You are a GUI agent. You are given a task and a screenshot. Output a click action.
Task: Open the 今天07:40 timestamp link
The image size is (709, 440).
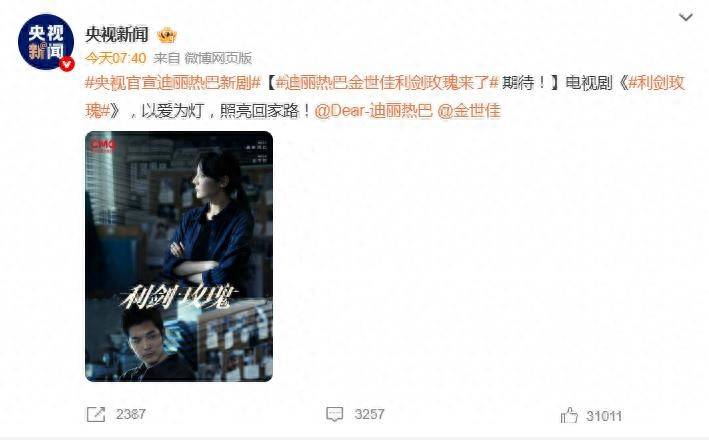coord(116,58)
